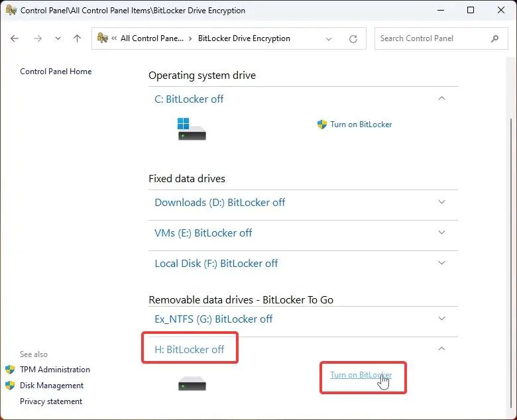Open the address bar history dropdown

click(328, 39)
